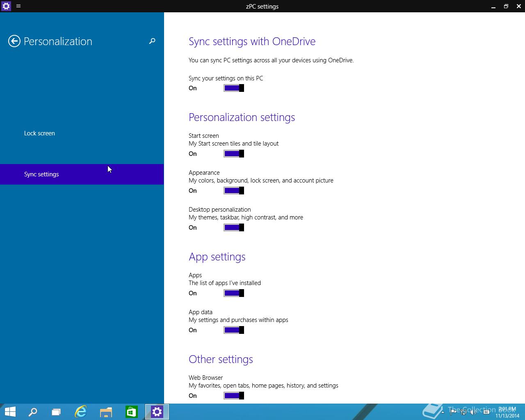This screenshot has width=525, height=420.
Task: Click the notifications tray icon
Action: click(486, 412)
